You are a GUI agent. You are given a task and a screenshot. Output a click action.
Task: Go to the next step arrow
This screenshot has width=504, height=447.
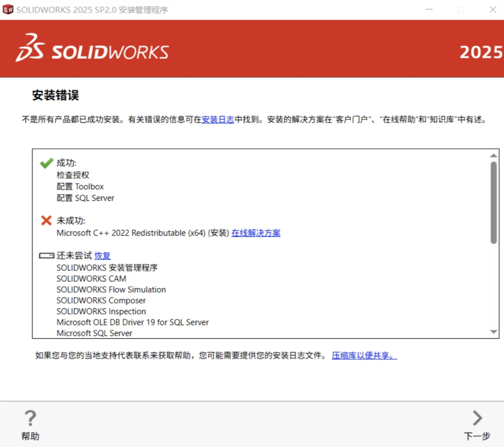(478, 418)
